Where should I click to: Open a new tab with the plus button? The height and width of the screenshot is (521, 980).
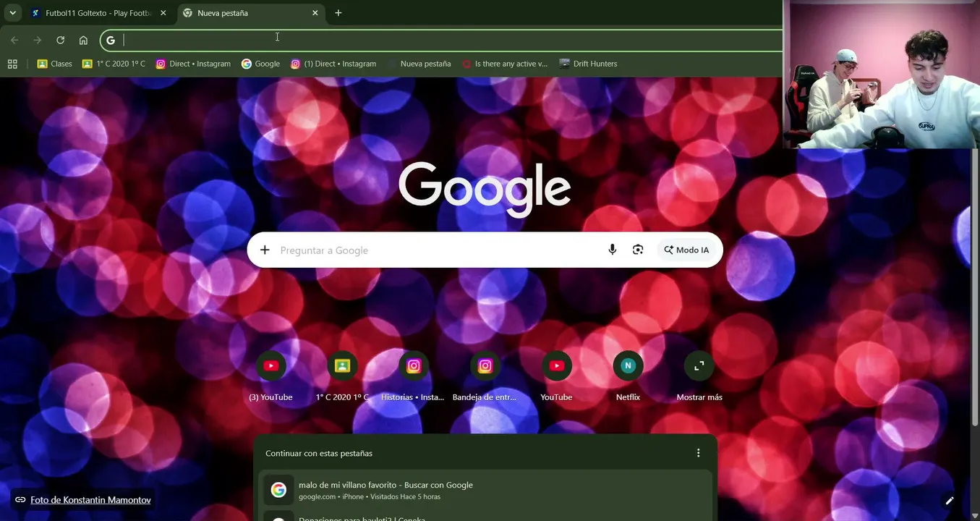tap(338, 13)
